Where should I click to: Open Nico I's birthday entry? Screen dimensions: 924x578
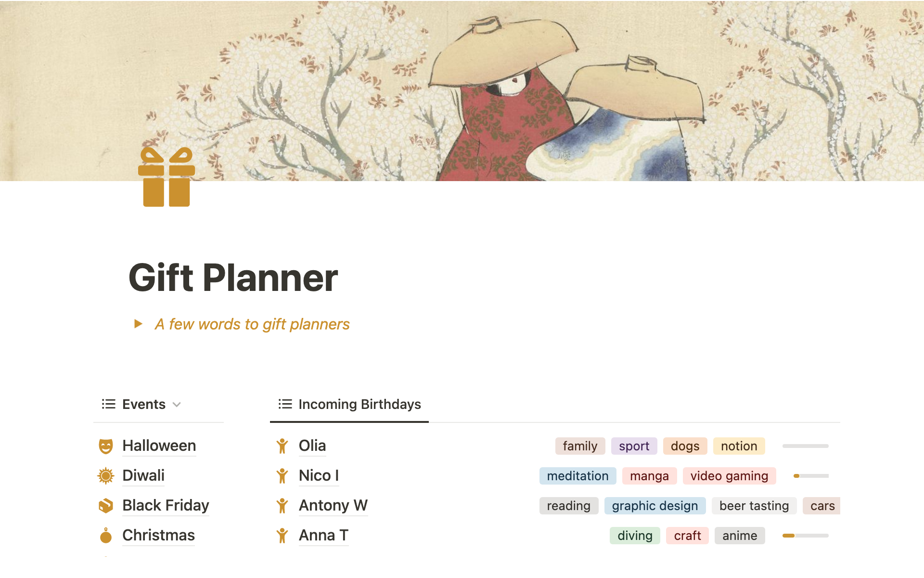(x=319, y=475)
